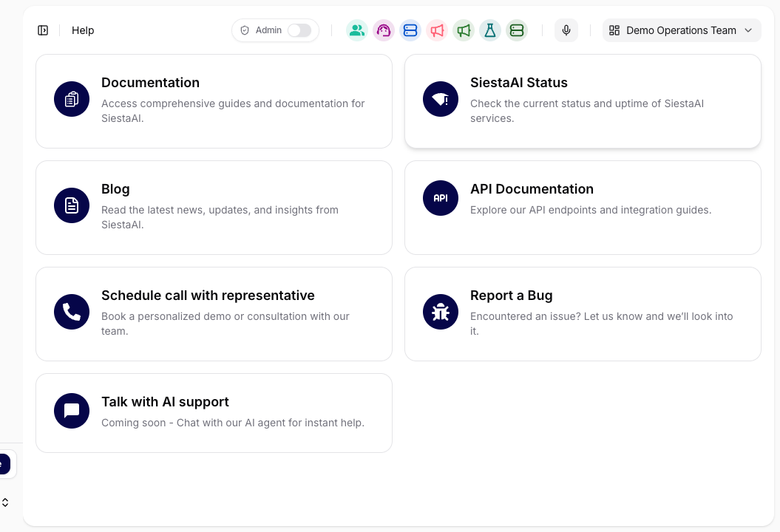Click the grid icon beside Demo Operations Team

614,30
